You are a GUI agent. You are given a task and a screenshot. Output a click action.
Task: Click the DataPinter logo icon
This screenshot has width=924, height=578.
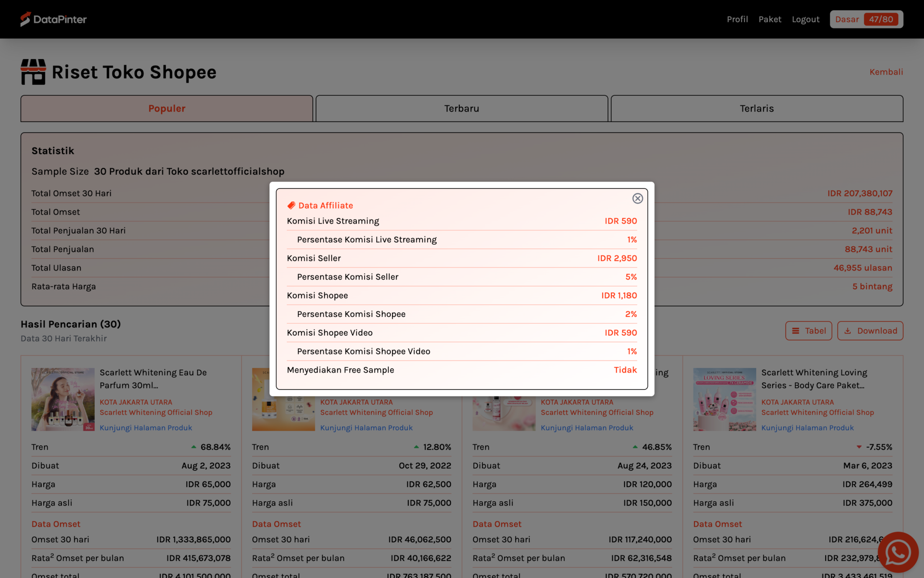[x=26, y=19]
